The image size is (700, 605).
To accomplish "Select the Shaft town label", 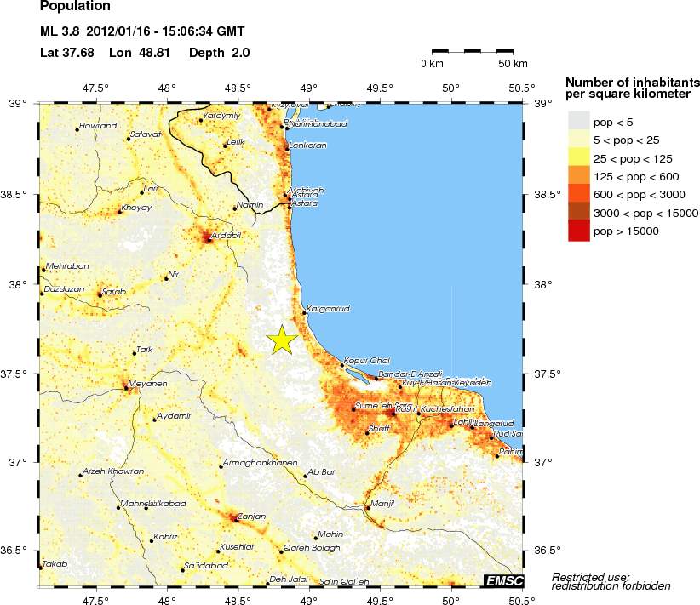I will click(380, 428).
